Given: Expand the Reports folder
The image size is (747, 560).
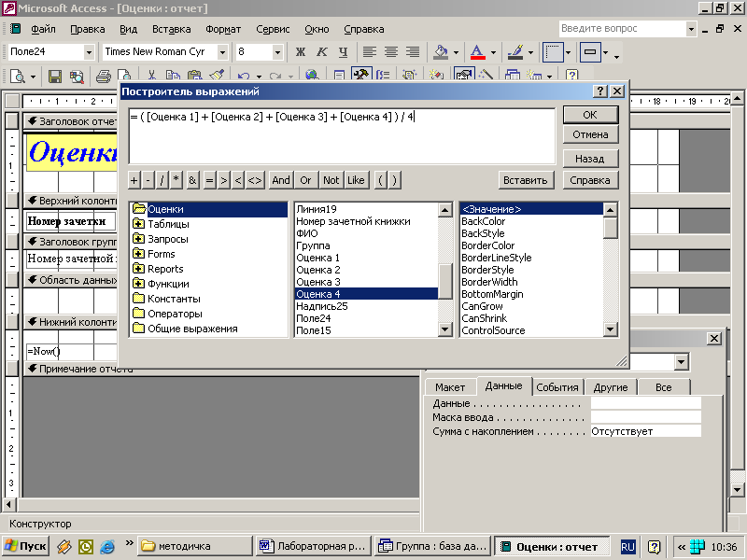Looking at the screenshot, I should [138, 269].
